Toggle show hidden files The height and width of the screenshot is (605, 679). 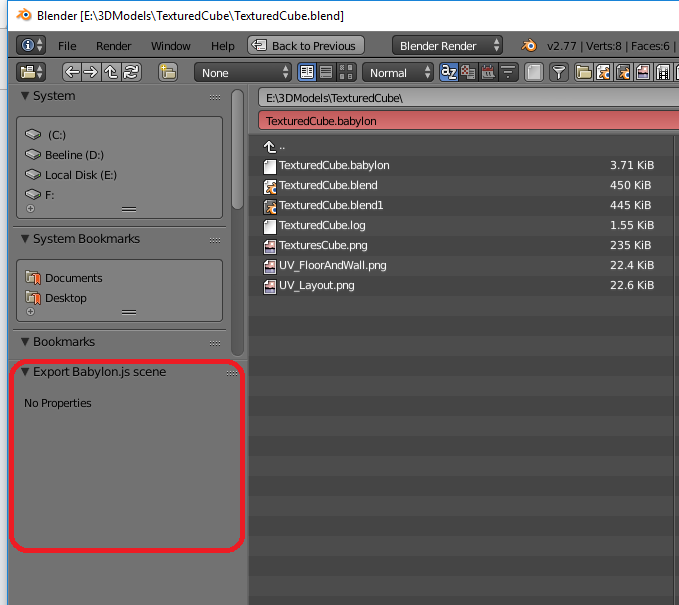coord(534,72)
